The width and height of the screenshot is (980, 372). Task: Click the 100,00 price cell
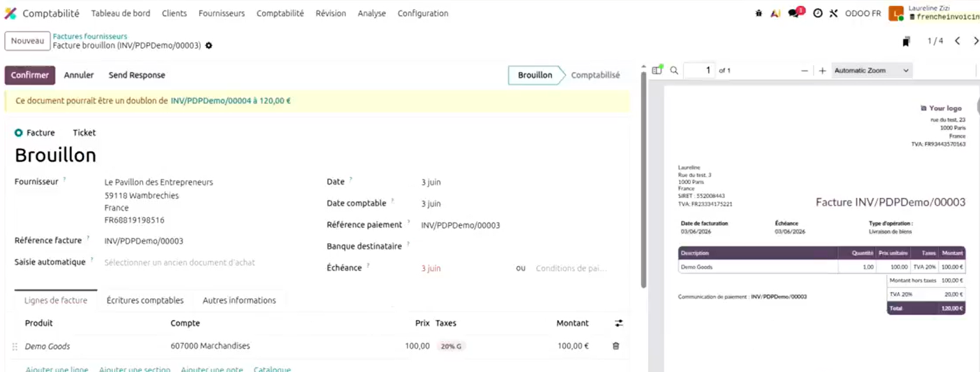pyautogui.click(x=418, y=346)
